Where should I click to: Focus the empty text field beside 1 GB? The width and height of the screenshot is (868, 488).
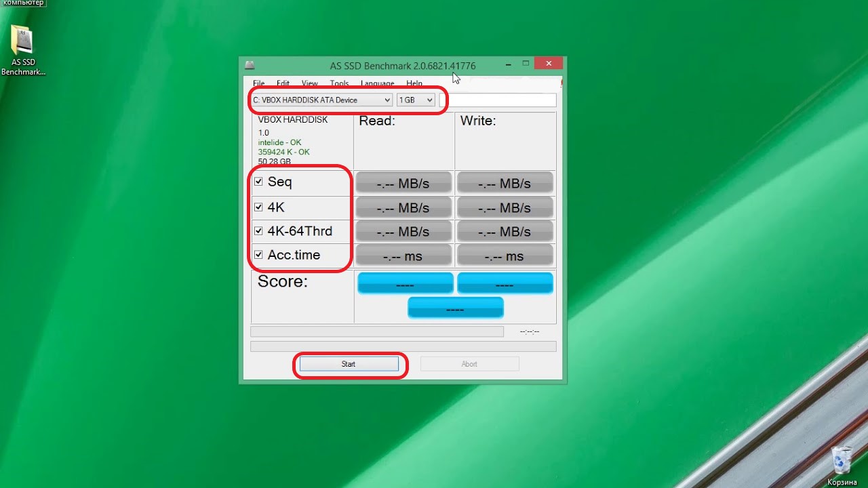coord(498,100)
